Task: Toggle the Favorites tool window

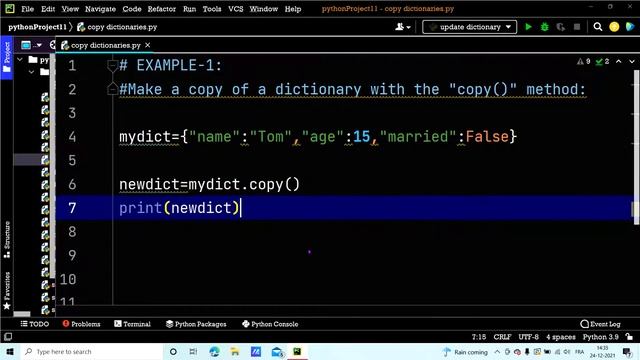Action: [7, 291]
